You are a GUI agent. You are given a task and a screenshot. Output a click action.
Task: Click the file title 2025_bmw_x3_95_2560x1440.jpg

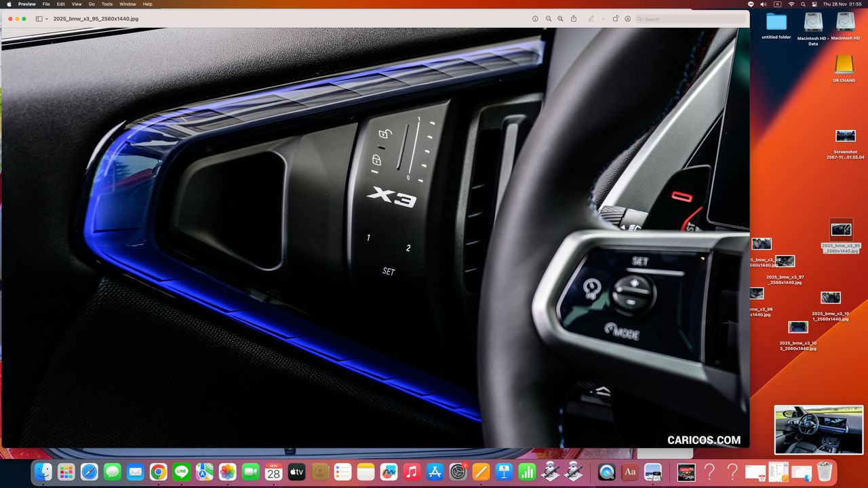[96, 19]
